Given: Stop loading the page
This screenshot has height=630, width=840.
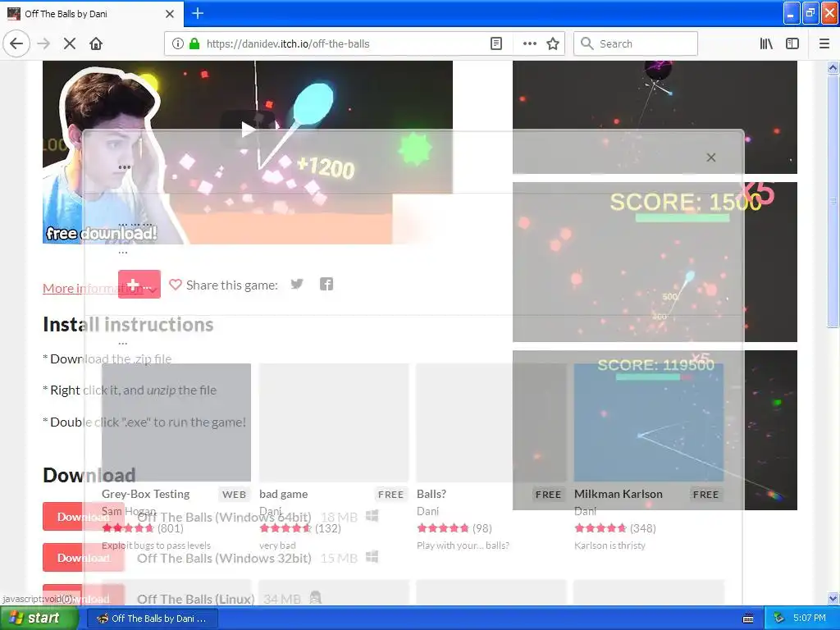Looking at the screenshot, I should (x=69, y=43).
